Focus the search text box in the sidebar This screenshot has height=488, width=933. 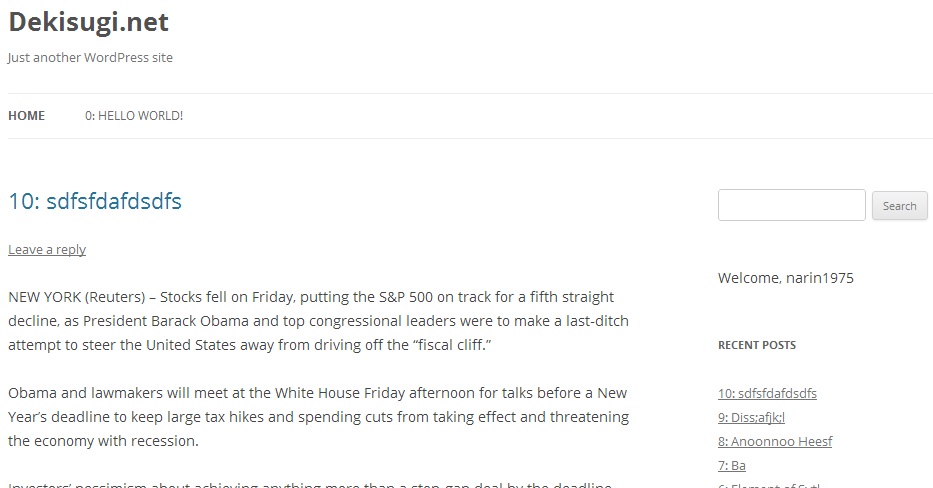pos(791,205)
